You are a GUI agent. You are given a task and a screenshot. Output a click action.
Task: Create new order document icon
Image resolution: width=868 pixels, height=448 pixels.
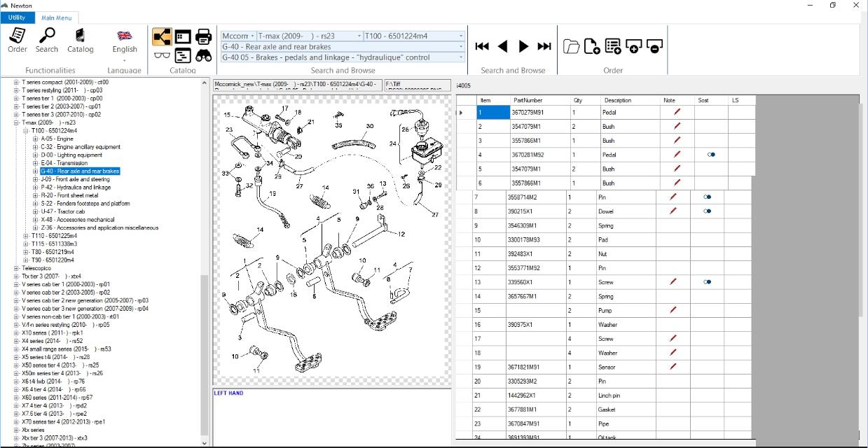[x=592, y=46]
